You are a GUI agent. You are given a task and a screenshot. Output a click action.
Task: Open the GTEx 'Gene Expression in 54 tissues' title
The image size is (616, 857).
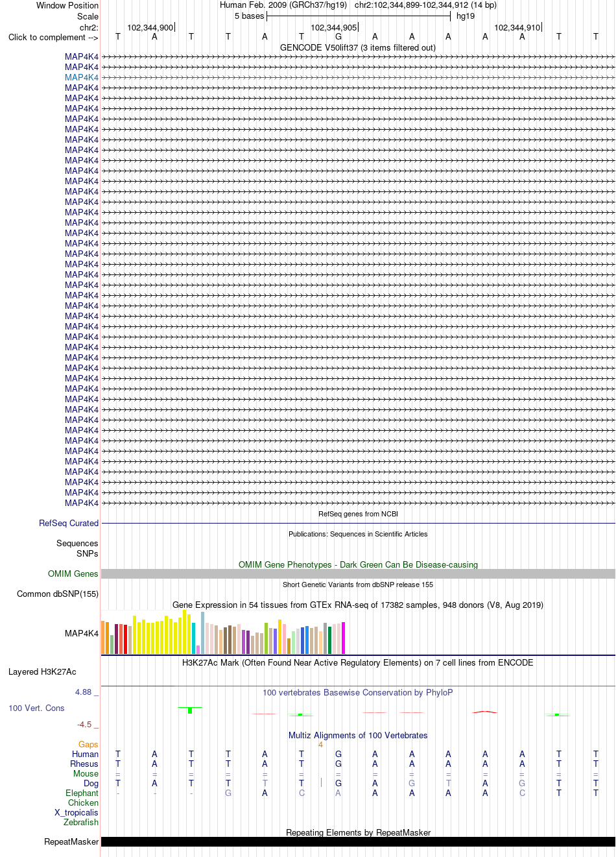click(x=358, y=605)
